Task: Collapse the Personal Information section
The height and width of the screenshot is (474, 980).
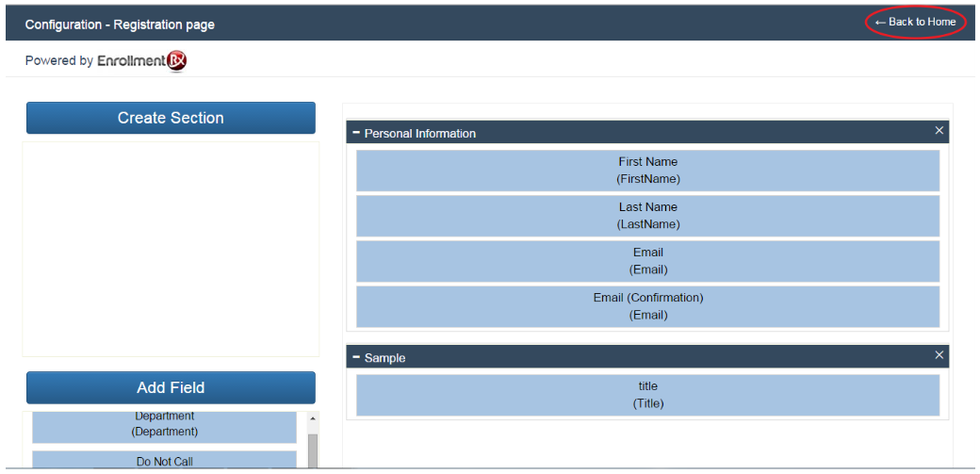Action: [356, 133]
